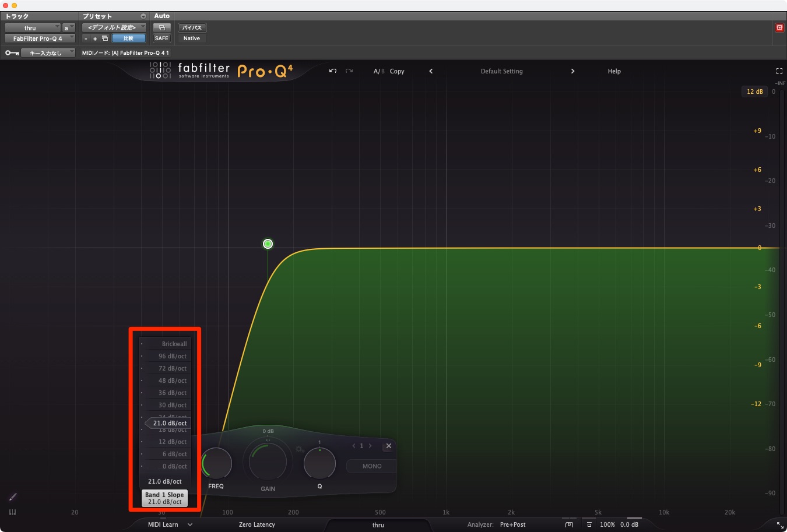Open the Help menu

[614, 71]
